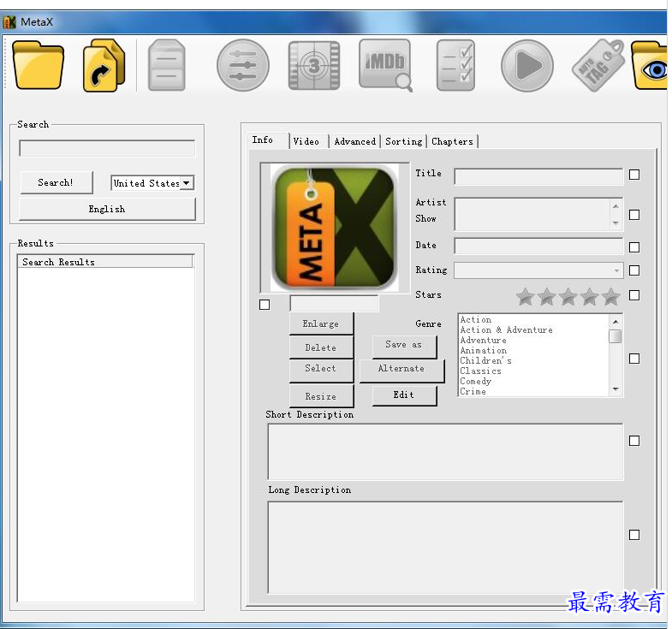Click the Auto Tag icon
This screenshot has height=629, width=672.
[x=598, y=66]
